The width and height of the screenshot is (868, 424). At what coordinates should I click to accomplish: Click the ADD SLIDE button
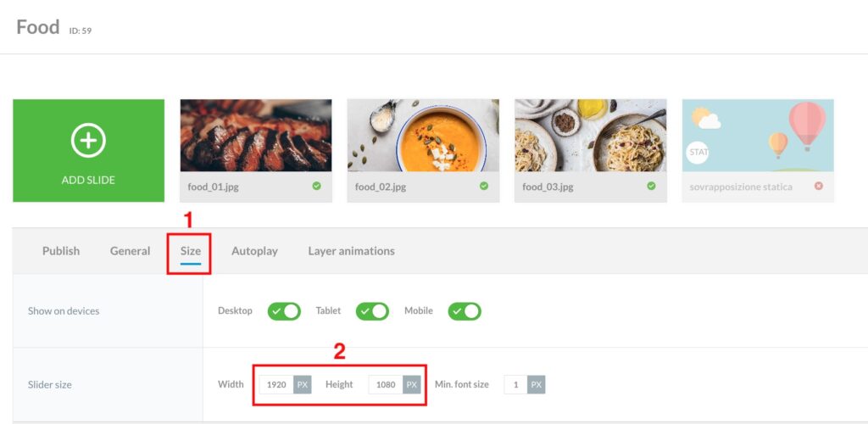point(88,151)
